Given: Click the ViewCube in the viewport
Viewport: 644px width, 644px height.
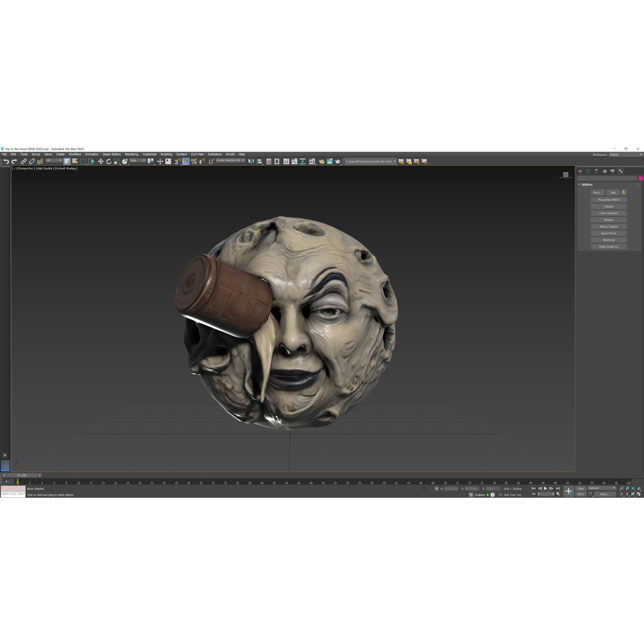Looking at the screenshot, I should click(565, 175).
